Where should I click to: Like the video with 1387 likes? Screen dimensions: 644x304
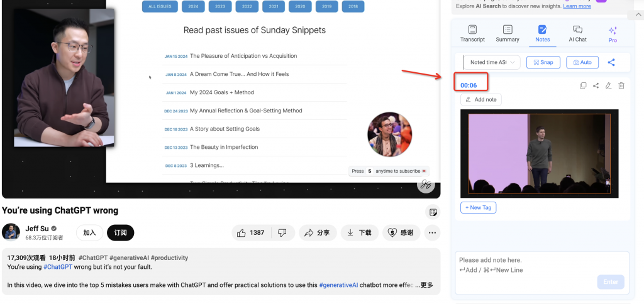(x=251, y=232)
